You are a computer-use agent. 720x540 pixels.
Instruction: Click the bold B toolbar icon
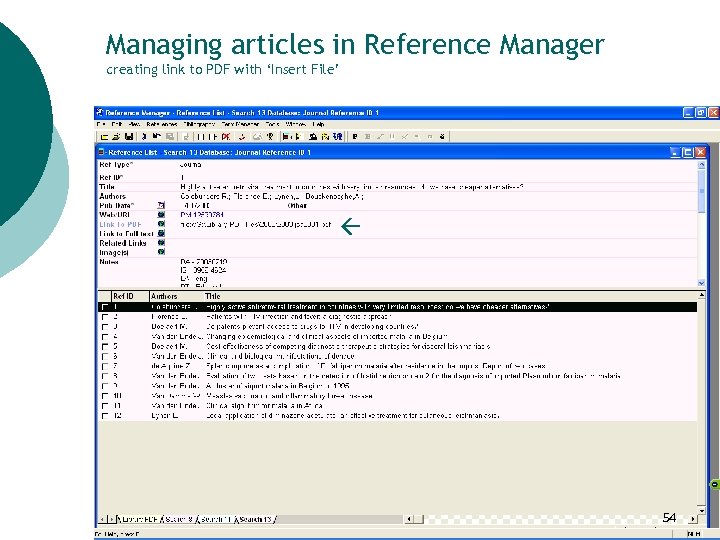tap(354, 136)
